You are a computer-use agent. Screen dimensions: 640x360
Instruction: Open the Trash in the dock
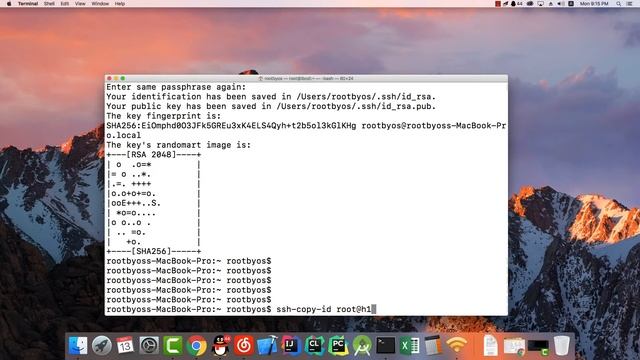[x=562, y=346]
